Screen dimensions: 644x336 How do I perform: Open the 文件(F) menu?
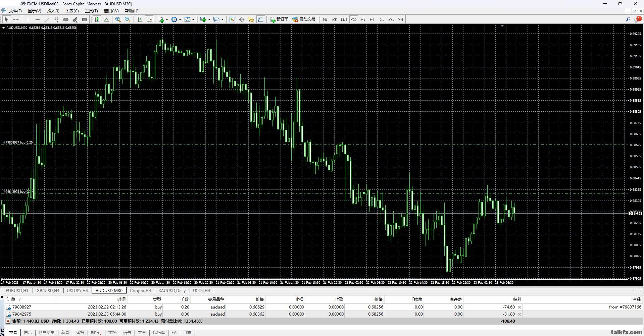pos(15,11)
